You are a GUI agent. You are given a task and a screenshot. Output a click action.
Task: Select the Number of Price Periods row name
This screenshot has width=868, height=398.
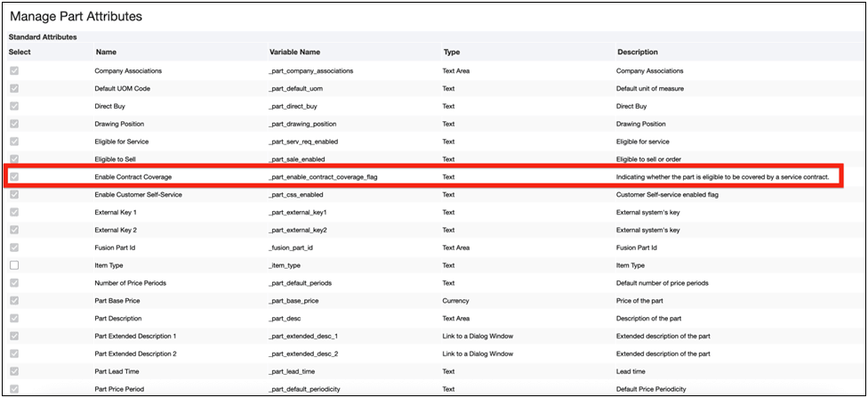pos(130,283)
